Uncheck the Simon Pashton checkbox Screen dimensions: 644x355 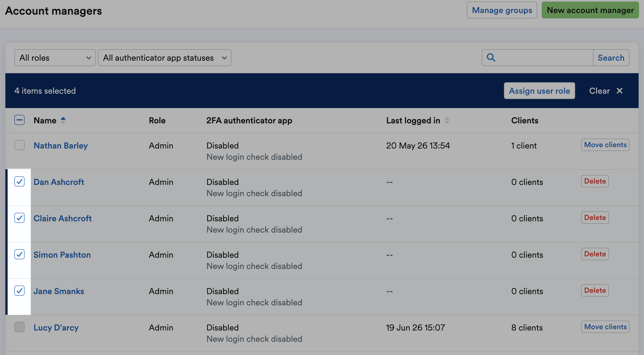click(x=19, y=254)
